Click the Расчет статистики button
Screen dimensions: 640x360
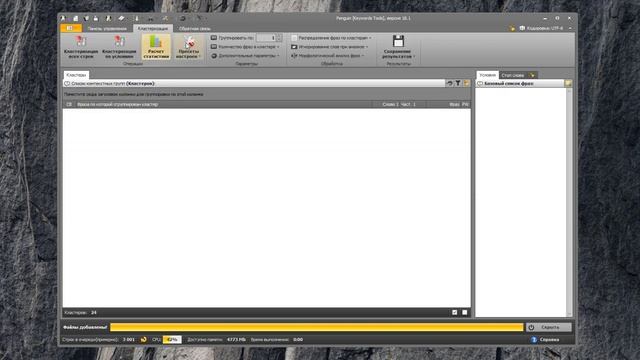[x=156, y=47]
